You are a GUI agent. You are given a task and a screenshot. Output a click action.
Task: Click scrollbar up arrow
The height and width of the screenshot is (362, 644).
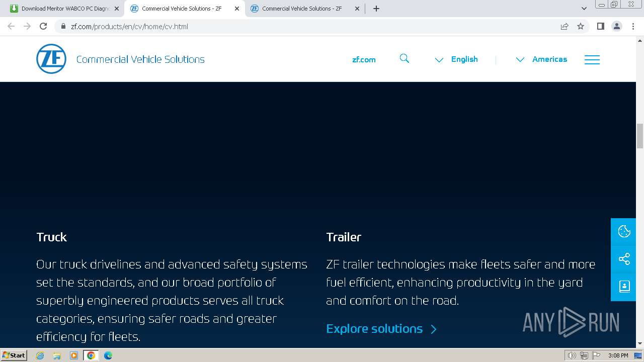[x=640, y=40]
